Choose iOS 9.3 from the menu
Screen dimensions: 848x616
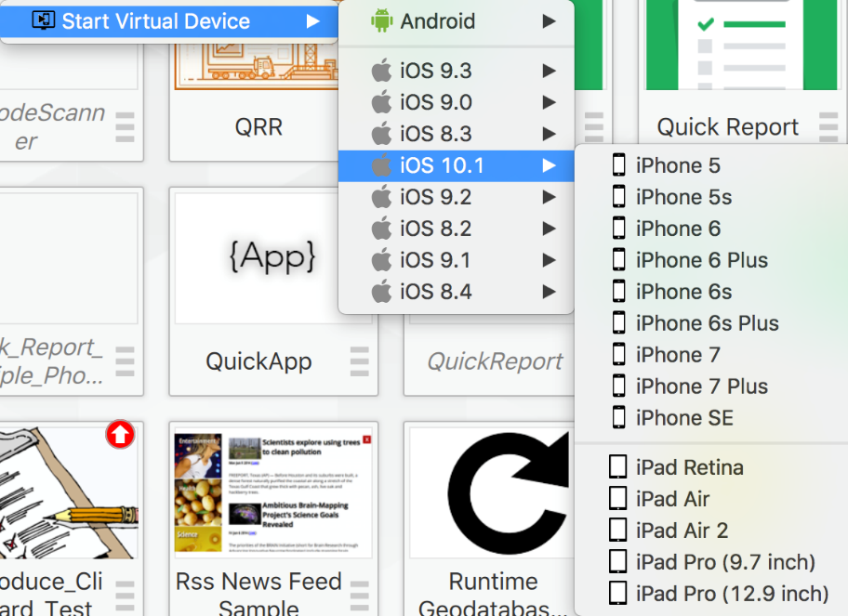tap(456, 71)
